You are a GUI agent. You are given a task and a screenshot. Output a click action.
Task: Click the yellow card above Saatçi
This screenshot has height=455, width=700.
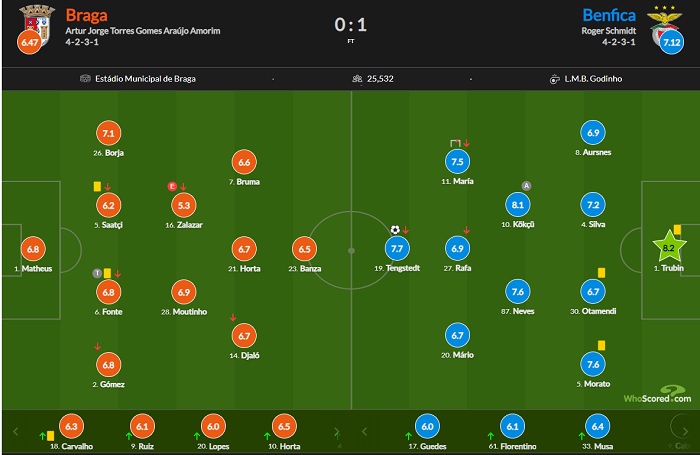coord(97,185)
